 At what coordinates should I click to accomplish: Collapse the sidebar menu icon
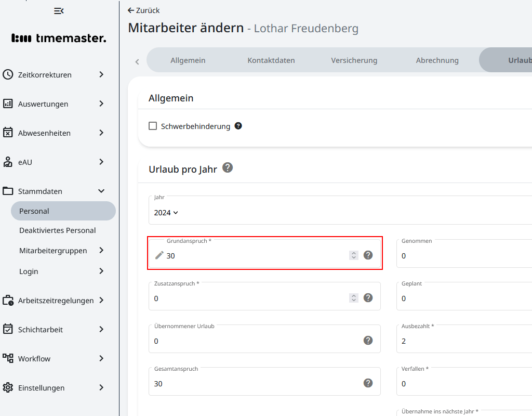pos(59,11)
